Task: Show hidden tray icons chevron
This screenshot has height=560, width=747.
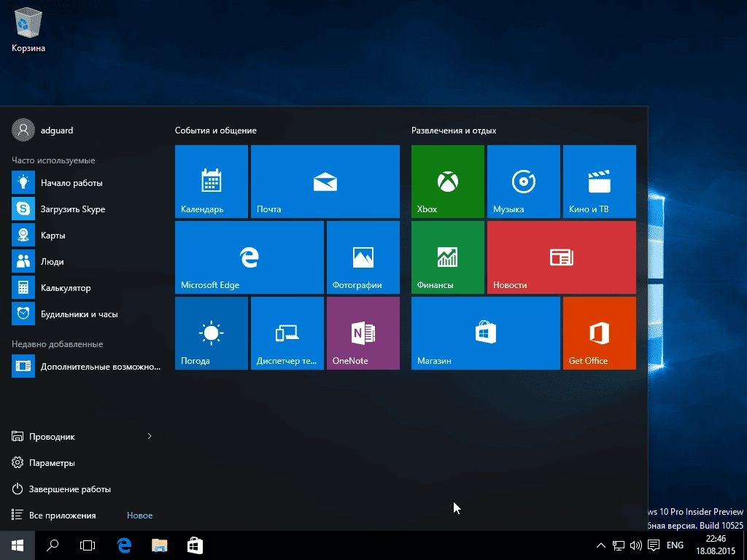Action: 601,545
